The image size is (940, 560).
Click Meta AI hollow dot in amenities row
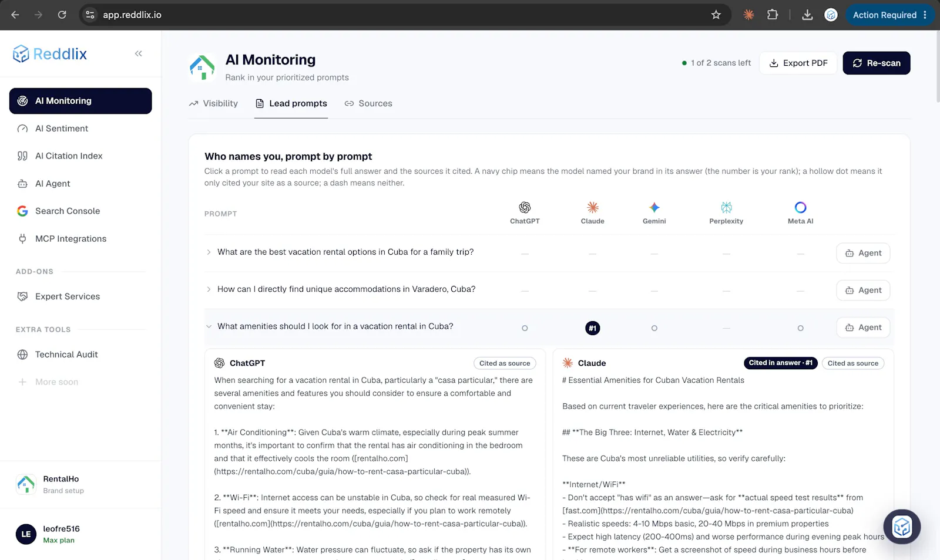(x=801, y=328)
